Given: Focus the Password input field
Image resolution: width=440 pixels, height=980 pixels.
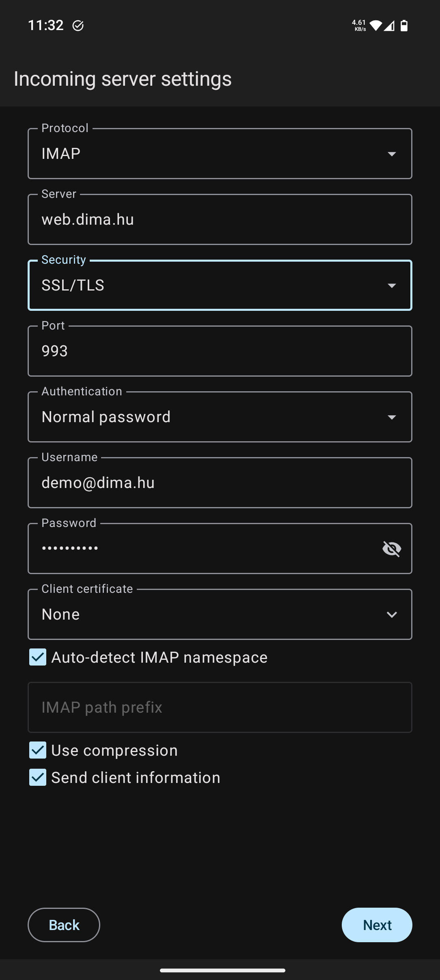Looking at the screenshot, I should [203, 549].
